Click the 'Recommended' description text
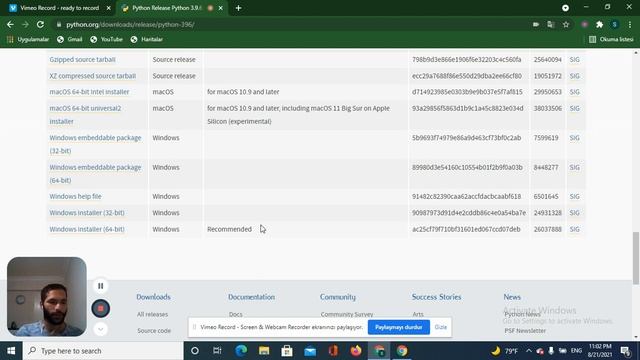Screen dimensions: 640x360 229,229
